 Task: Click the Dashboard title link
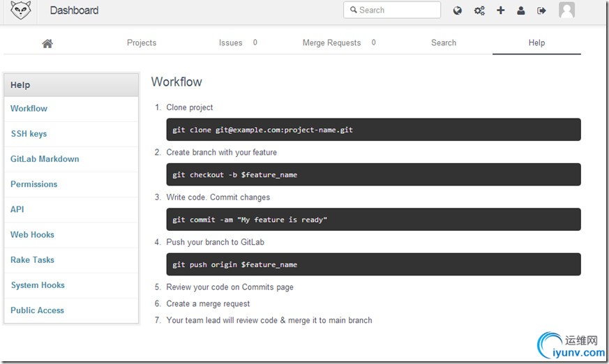click(x=74, y=10)
